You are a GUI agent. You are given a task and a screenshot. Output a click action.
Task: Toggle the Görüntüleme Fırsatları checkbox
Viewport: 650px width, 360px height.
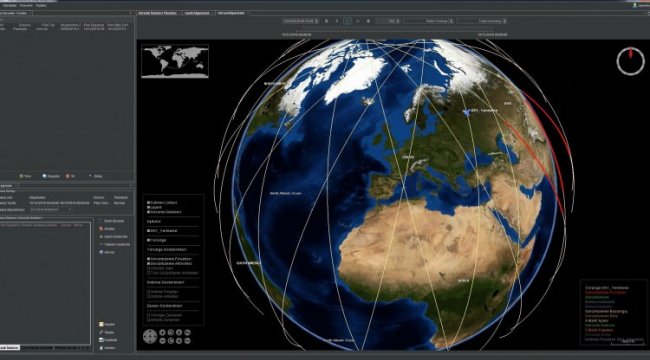[149, 259]
